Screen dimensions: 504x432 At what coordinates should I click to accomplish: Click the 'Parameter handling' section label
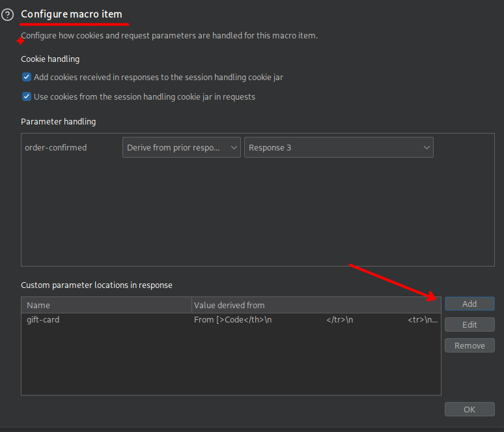[58, 121]
